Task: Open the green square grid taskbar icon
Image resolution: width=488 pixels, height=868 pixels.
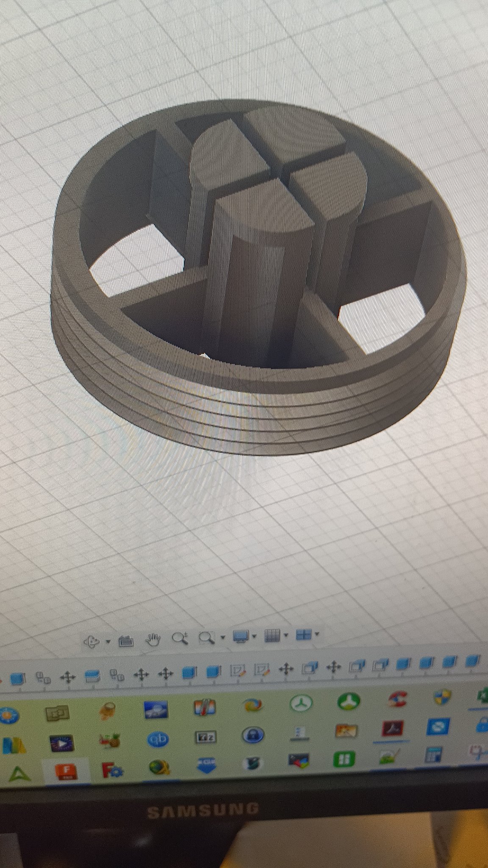Action: 344,759
